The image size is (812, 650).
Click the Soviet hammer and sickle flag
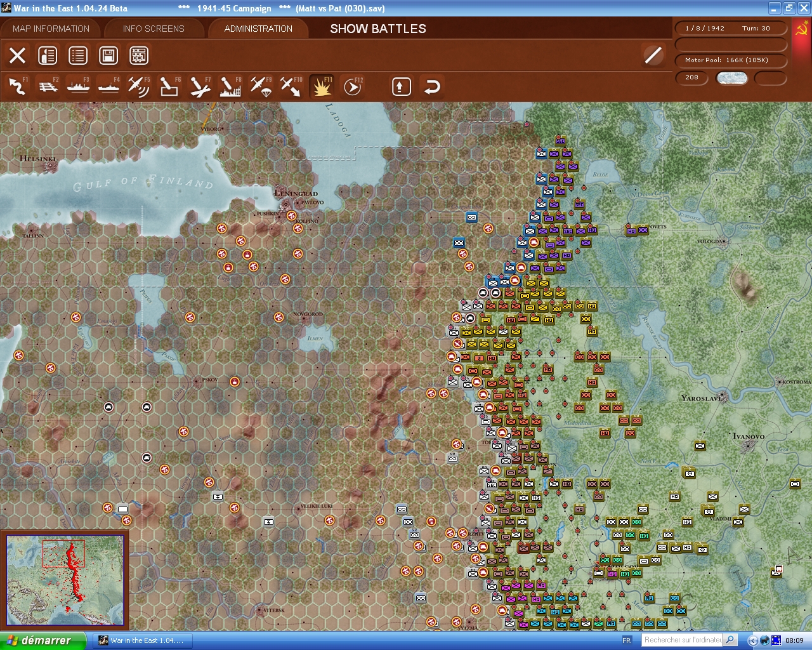801,29
